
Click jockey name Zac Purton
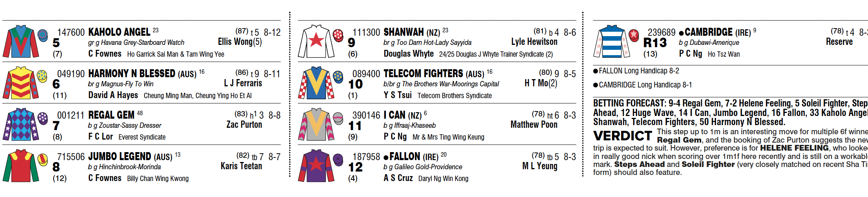click(244, 125)
